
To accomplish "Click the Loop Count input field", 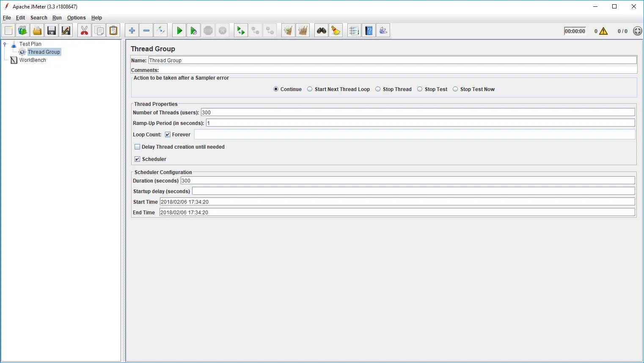I will (415, 135).
